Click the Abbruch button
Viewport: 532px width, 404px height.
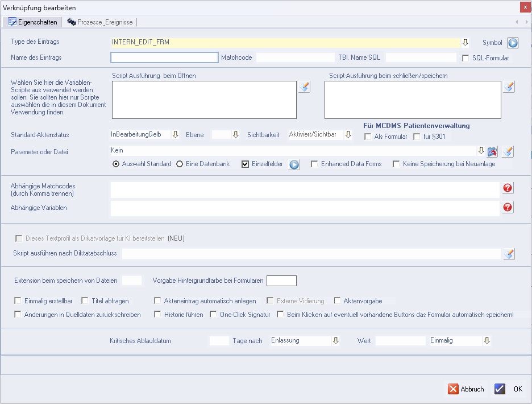tap(467, 389)
